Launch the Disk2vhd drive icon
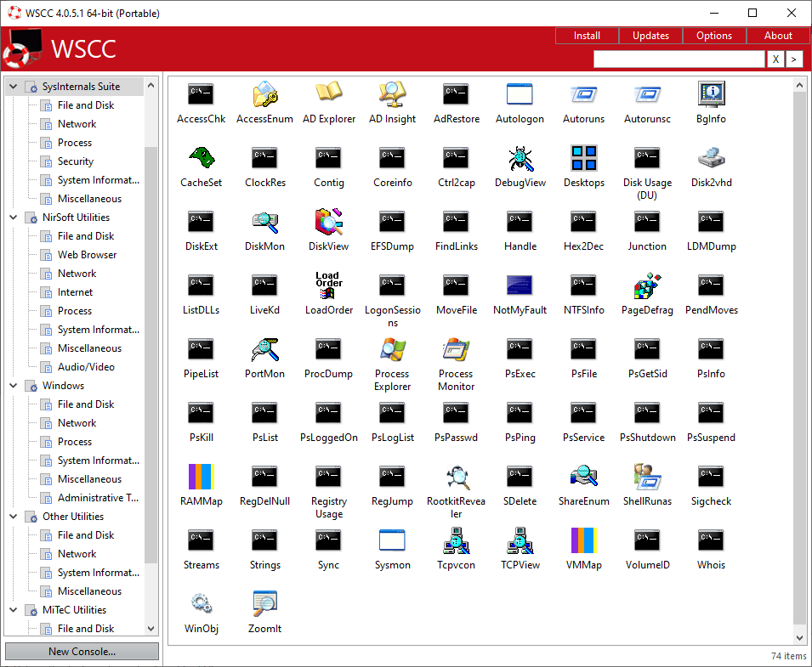Image resolution: width=812 pixels, height=667 pixels. click(711, 158)
